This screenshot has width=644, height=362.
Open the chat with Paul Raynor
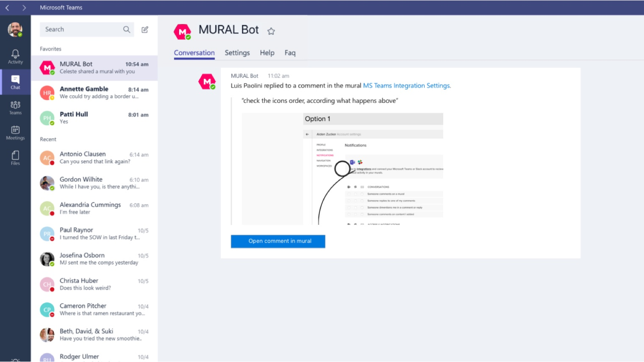tap(94, 234)
